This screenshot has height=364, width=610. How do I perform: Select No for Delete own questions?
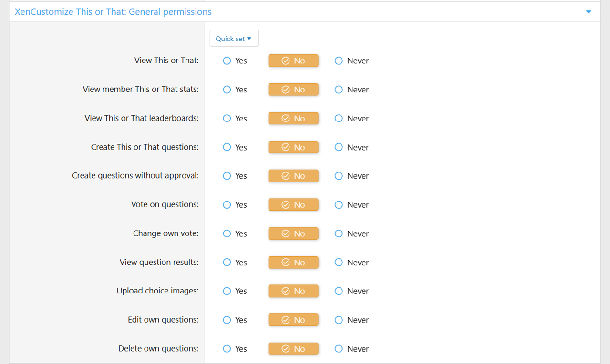point(293,349)
